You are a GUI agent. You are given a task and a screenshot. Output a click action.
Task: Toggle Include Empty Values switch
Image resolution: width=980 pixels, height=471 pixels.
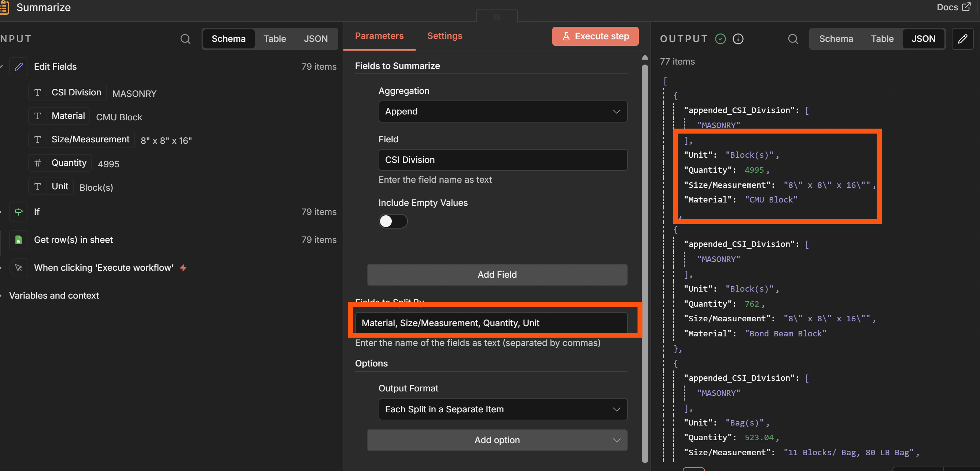point(393,221)
